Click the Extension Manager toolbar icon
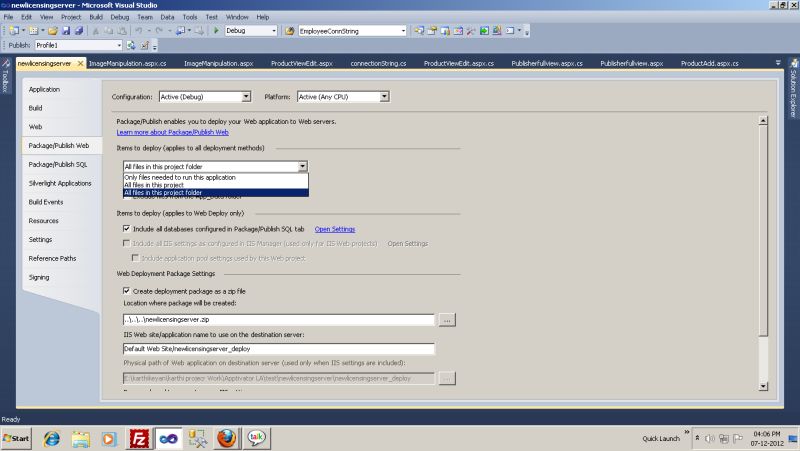800x451 pixels. tap(497, 31)
